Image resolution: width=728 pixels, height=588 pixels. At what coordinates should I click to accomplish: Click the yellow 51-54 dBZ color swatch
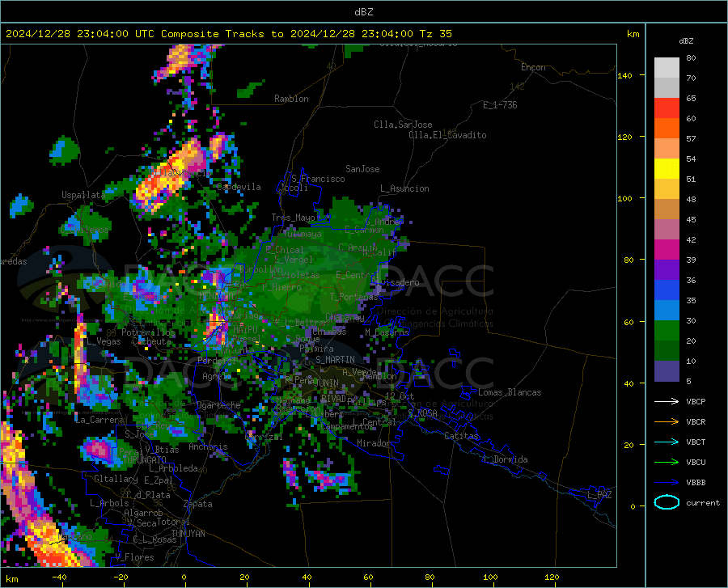667,169
